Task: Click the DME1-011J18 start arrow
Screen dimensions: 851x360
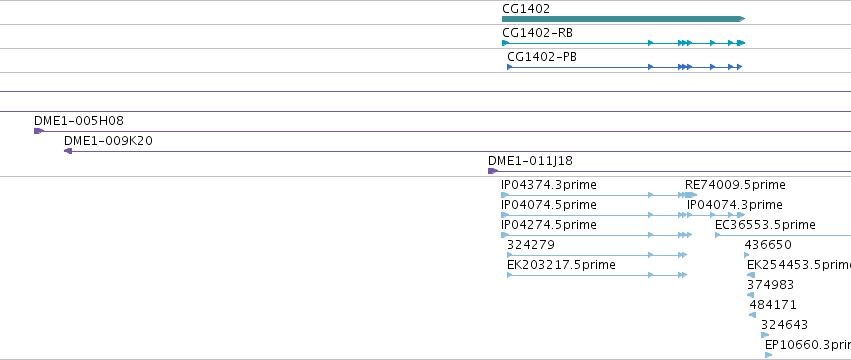Action: pyautogui.click(x=493, y=171)
